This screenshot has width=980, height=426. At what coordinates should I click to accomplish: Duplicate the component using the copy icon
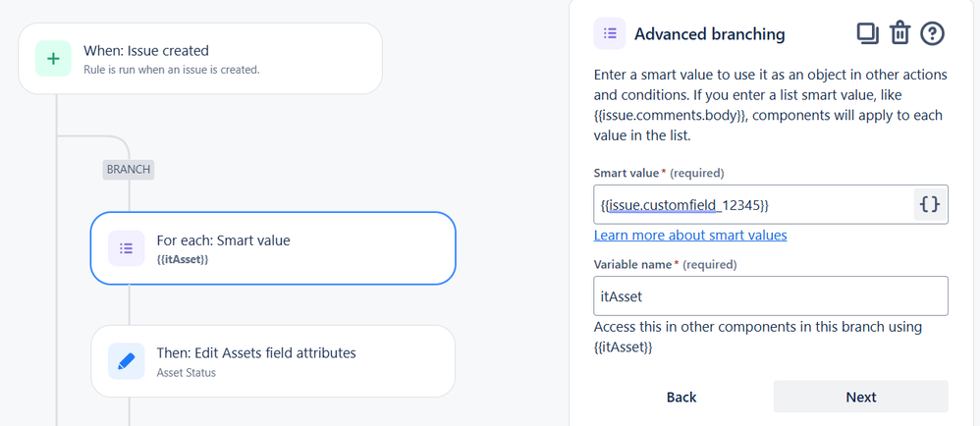click(x=867, y=33)
